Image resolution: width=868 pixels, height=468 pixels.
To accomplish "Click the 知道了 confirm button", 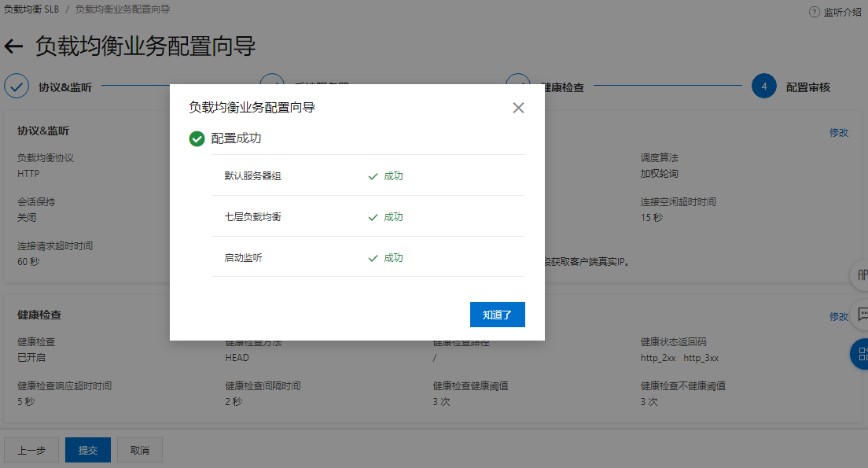I will 497,315.
